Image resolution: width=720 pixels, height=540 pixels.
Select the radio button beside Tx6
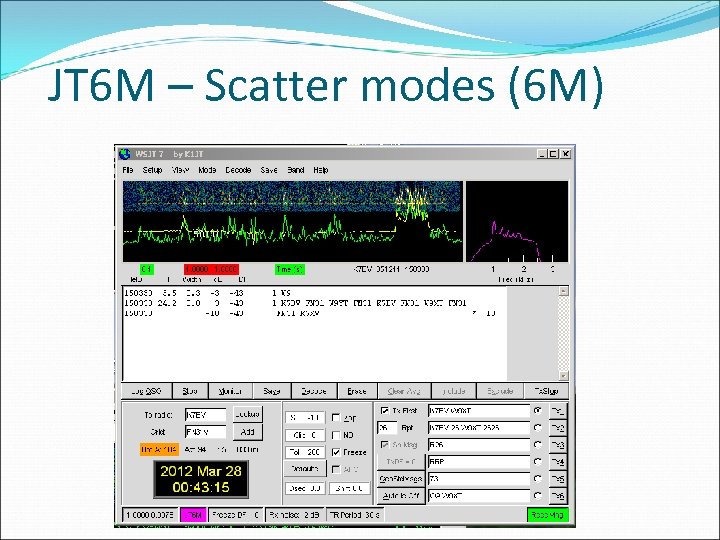coord(538,495)
